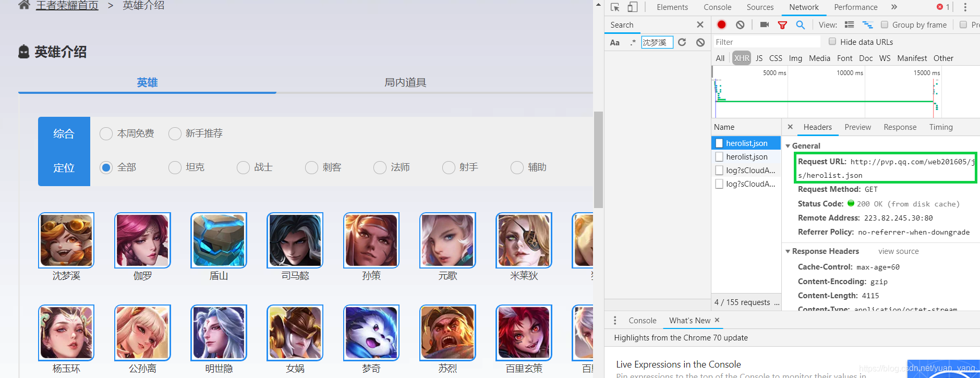The width and height of the screenshot is (980, 378).
Task: Refresh the search results icon
Action: (x=682, y=42)
